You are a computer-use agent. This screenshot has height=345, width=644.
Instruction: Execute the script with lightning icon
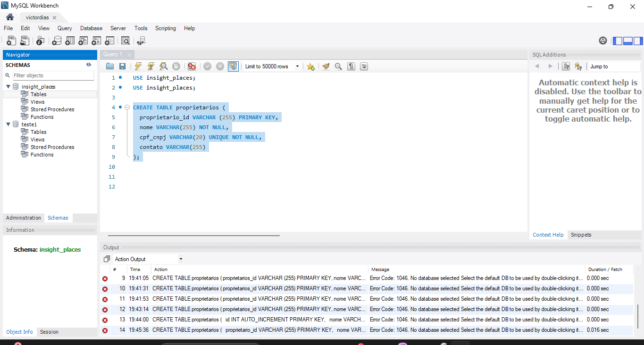(138, 66)
